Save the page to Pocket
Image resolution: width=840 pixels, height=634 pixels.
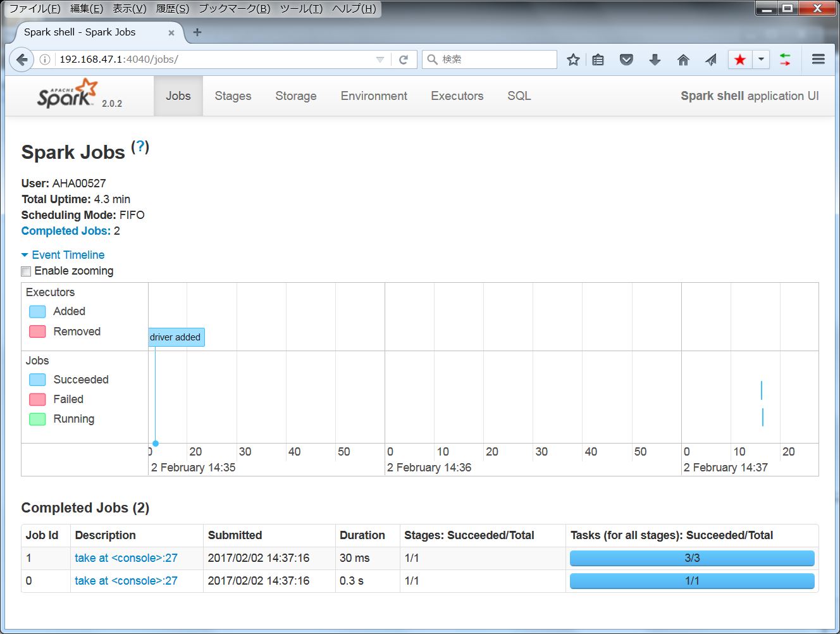626,59
